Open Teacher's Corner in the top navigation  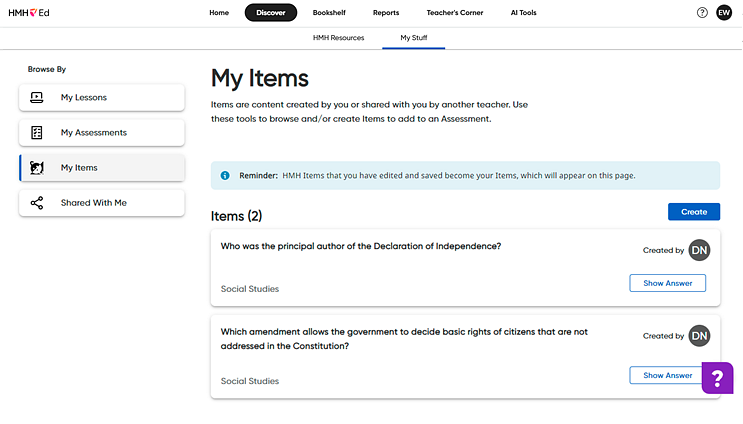455,13
